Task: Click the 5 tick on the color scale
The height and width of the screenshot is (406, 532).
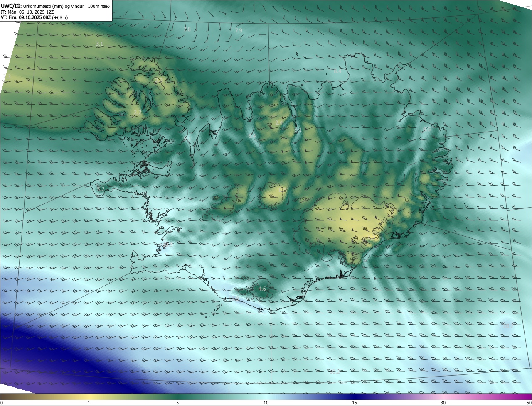Action: click(x=177, y=403)
